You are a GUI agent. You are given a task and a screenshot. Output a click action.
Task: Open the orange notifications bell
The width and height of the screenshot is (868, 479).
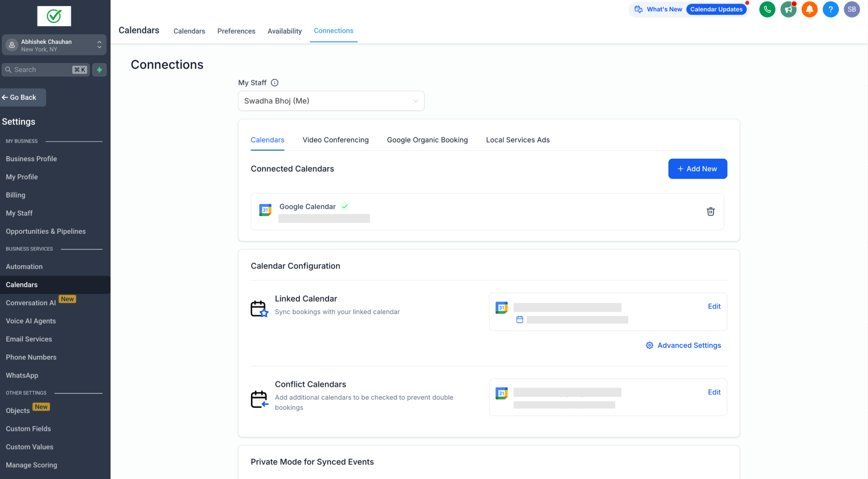(x=809, y=9)
